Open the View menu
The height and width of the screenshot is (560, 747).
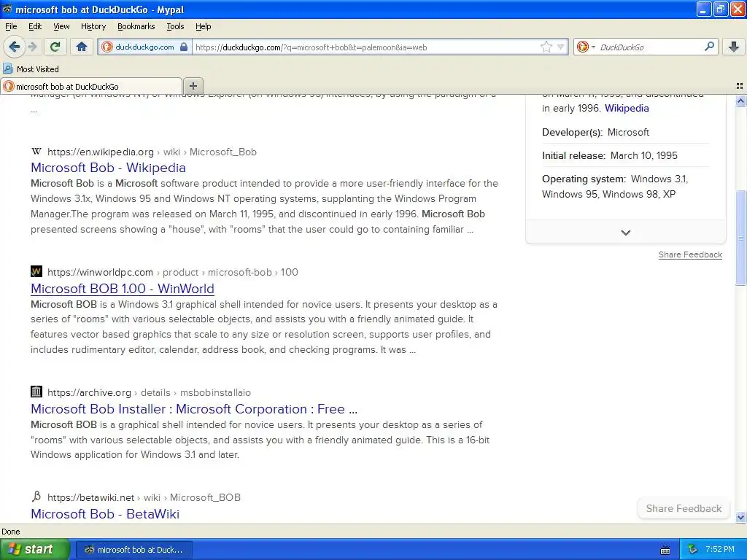pyautogui.click(x=61, y=26)
